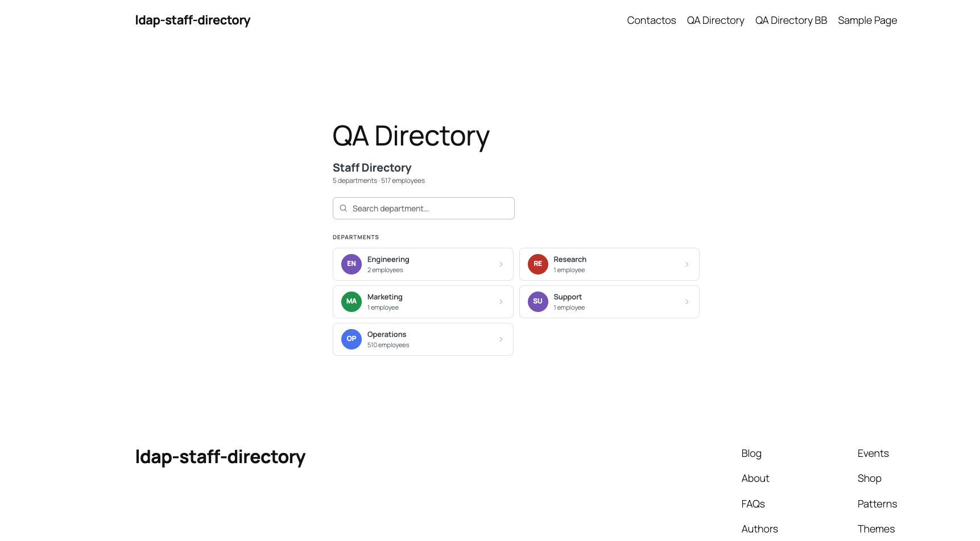
Task: Expand Marketing department with its chevron
Action: click(x=501, y=302)
